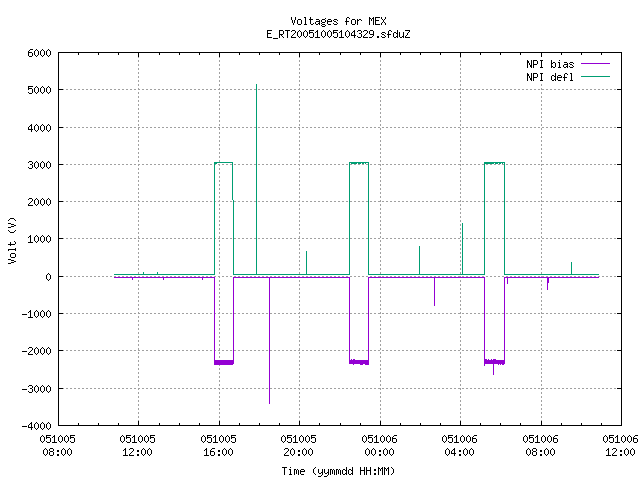Click the purple spike dropping below -3000 V

click(x=269, y=341)
